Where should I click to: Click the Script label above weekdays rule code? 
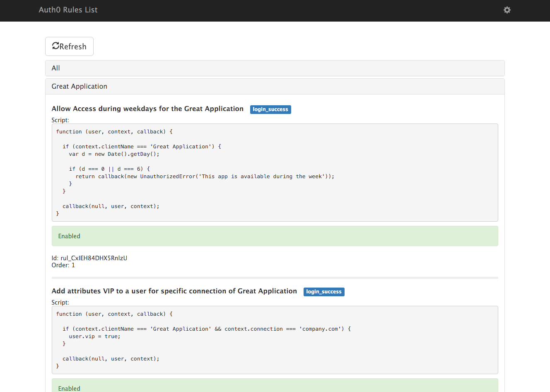[x=60, y=120]
